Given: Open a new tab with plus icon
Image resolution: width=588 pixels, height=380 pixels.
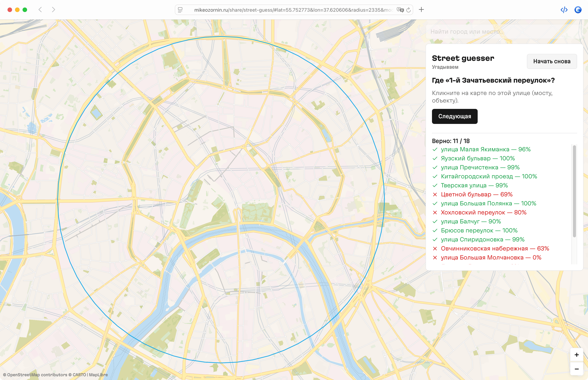Looking at the screenshot, I should [x=421, y=10].
